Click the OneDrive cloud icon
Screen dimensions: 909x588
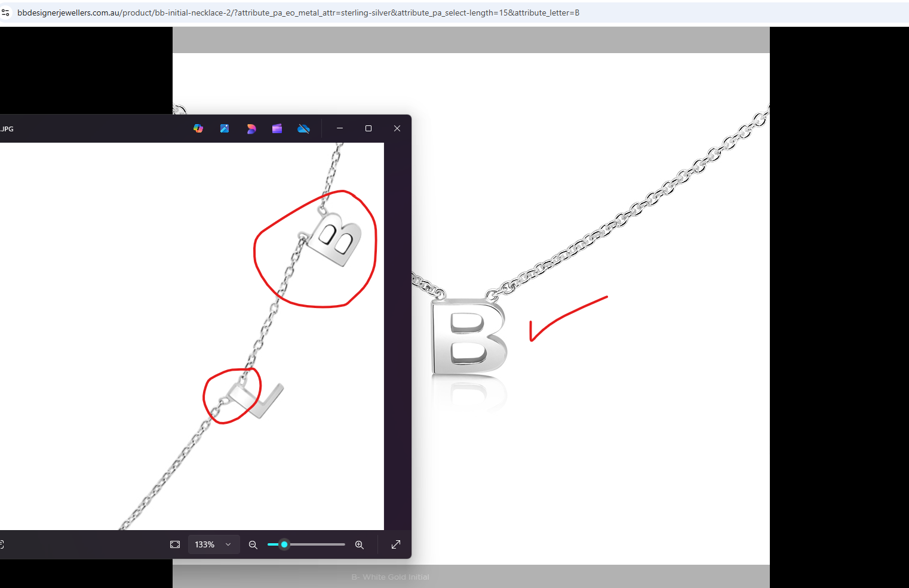click(x=303, y=128)
